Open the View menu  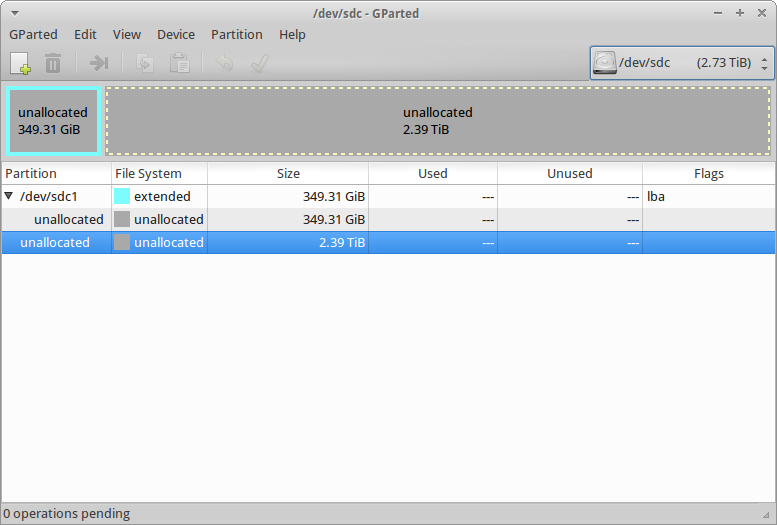(126, 35)
